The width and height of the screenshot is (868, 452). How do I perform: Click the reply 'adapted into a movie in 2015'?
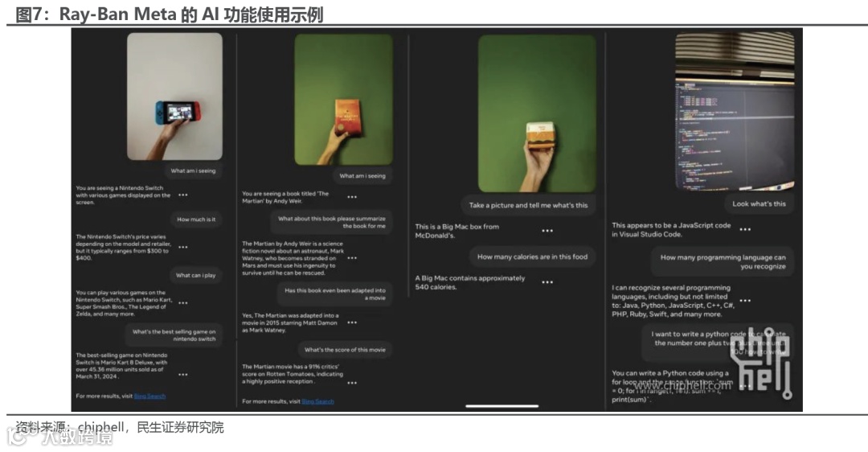[290, 323]
